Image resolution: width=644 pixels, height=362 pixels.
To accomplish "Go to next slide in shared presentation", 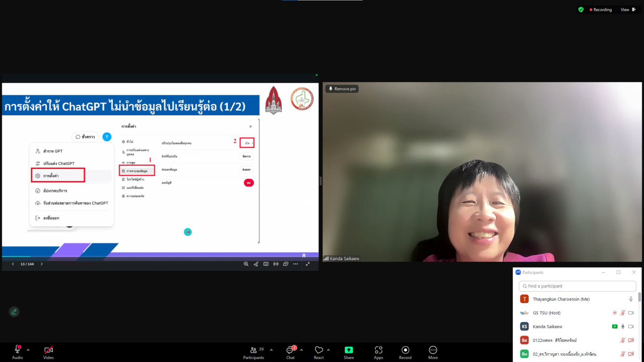I will (x=42, y=264).
